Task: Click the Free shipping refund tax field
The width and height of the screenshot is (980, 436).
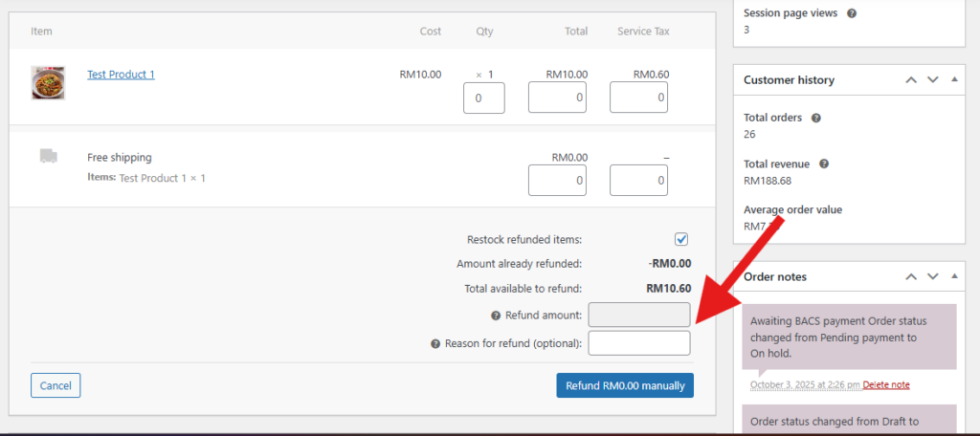Action: click(638, 181)
